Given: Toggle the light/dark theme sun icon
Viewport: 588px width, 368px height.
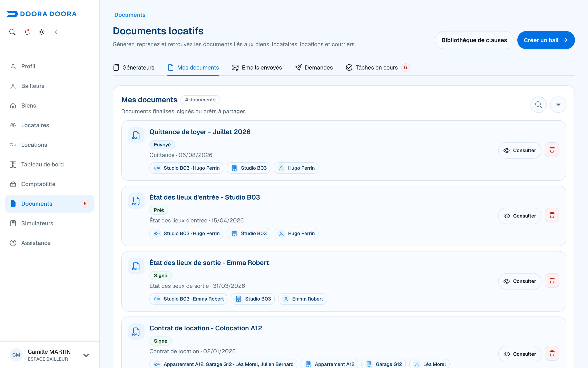Looking at the screenshot, I should (42, 32).
